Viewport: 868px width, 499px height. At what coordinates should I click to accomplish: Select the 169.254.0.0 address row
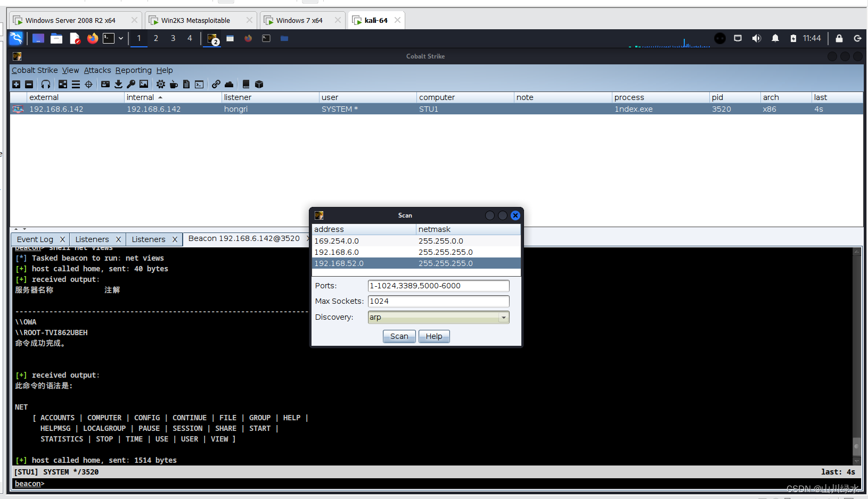pyautogui.click(x=416, y=241)
